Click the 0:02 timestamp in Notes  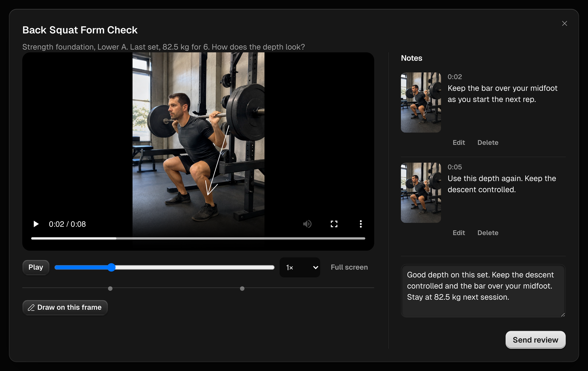(454, 77)
